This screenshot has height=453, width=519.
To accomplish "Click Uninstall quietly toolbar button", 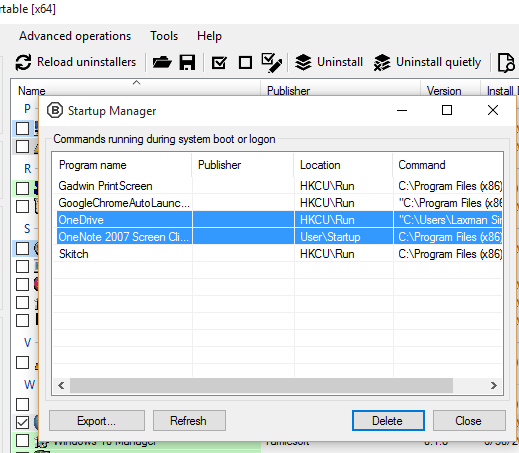I will pyautogui.click(x=427, y=62).
